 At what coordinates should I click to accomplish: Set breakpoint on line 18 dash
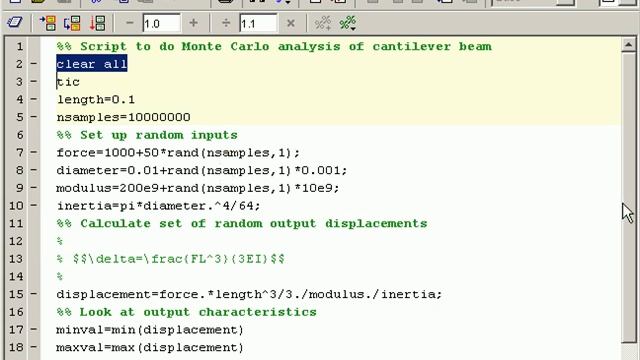pos(34,347)
